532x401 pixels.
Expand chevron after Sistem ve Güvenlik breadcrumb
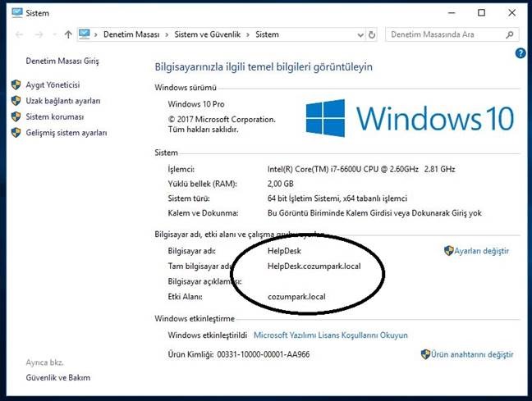248,34
